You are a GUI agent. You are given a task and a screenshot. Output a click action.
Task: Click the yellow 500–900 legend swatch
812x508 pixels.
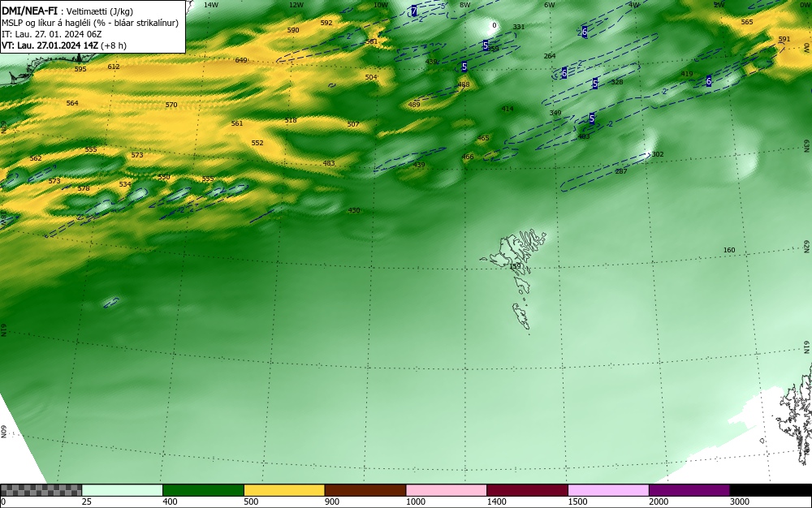pos(284,490)
